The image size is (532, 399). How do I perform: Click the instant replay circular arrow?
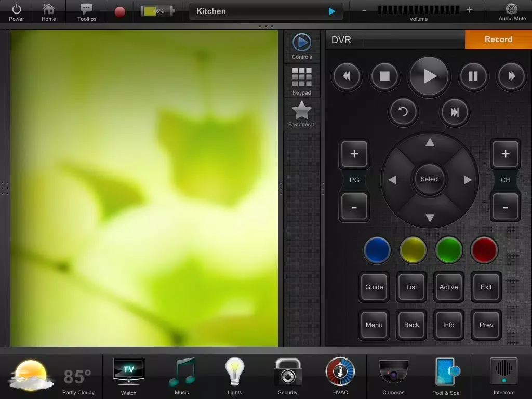click(403, 112)
